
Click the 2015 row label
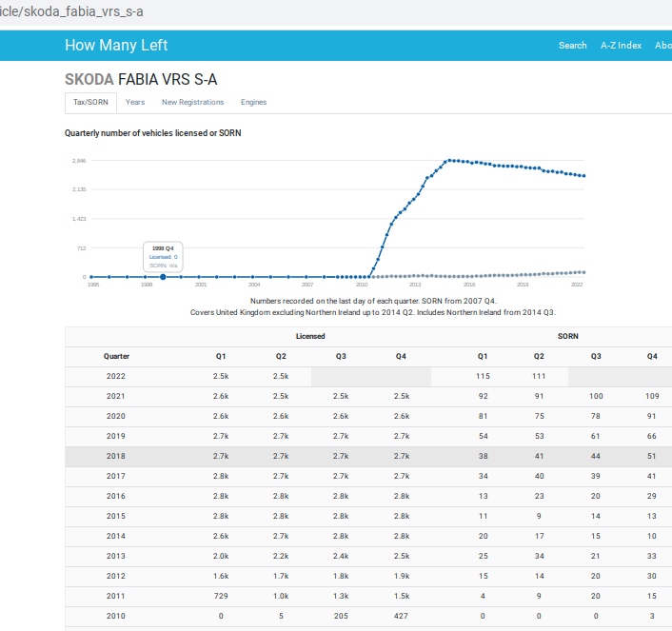(116, 516)
